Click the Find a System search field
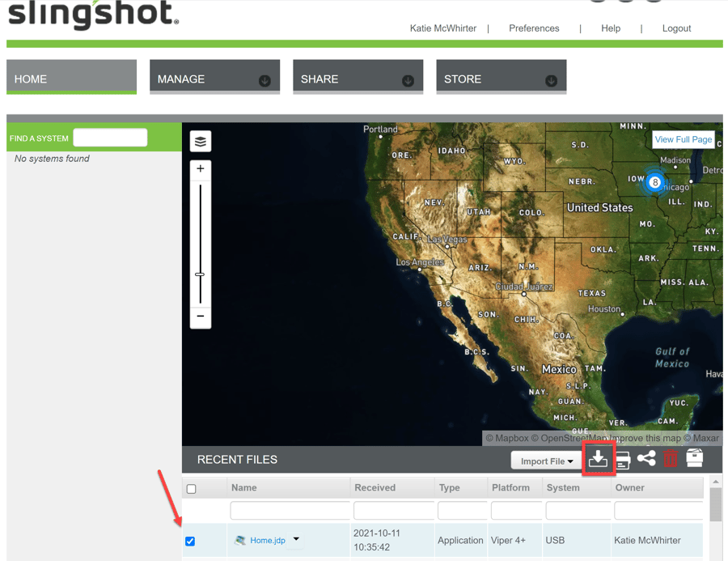 (x=110, y=138)
